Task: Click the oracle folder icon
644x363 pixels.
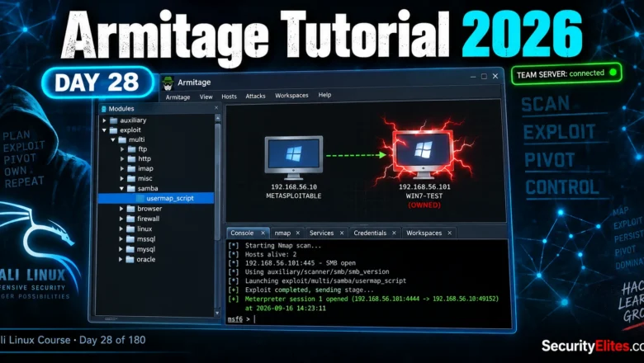Action: tap(130, 259)
